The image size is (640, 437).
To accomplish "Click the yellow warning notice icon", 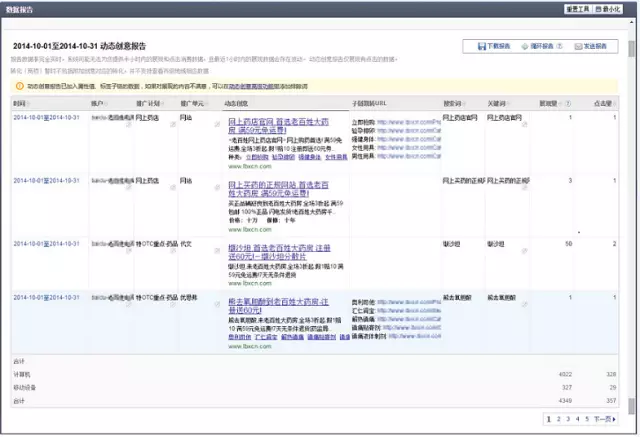I will [19, 87].
